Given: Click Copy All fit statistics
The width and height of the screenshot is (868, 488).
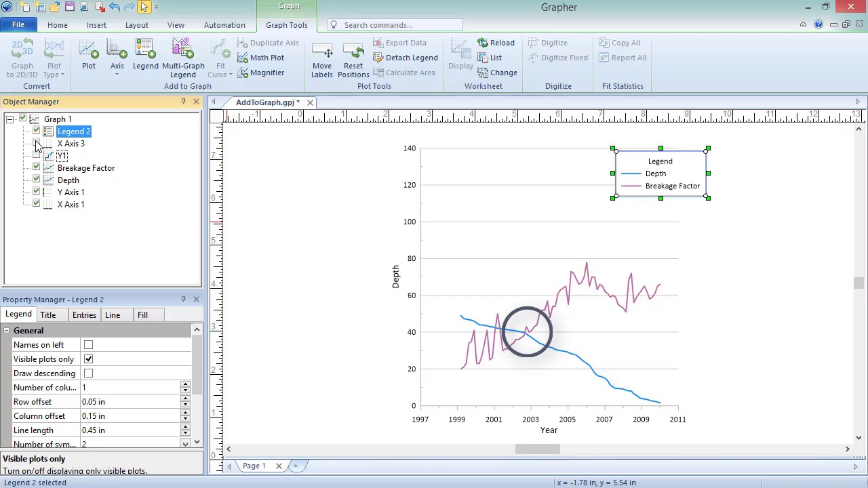Looking at the screenshot, I should 619,43.
